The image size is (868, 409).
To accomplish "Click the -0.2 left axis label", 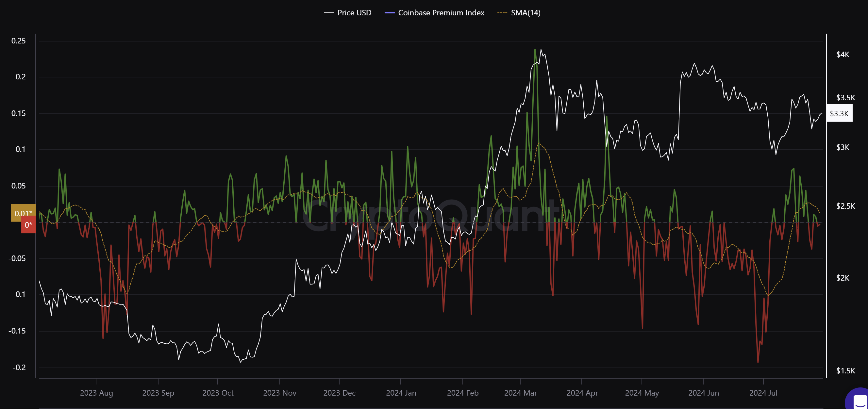I will tap(19, 367).
